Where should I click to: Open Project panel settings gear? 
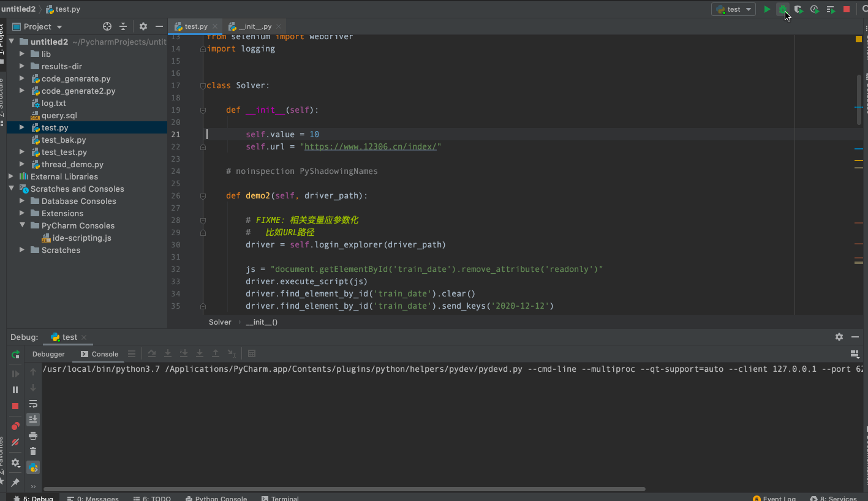coord(143,26)
